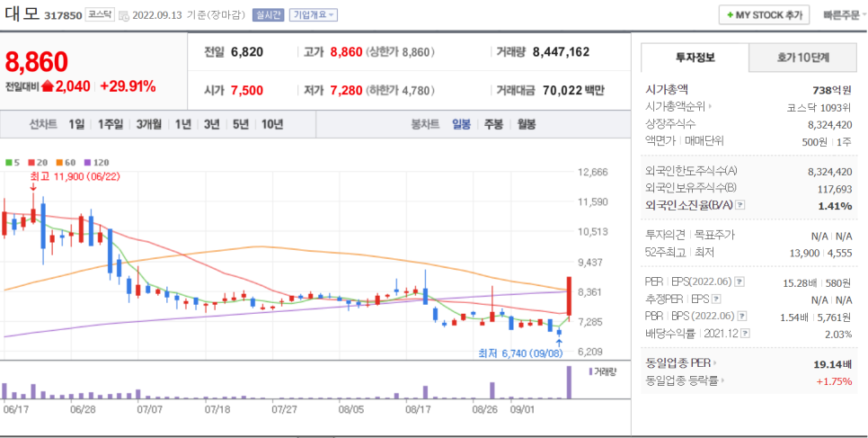Select the 10년 line chart period
The height and width of the screenshot is (438, 868).
271,124
